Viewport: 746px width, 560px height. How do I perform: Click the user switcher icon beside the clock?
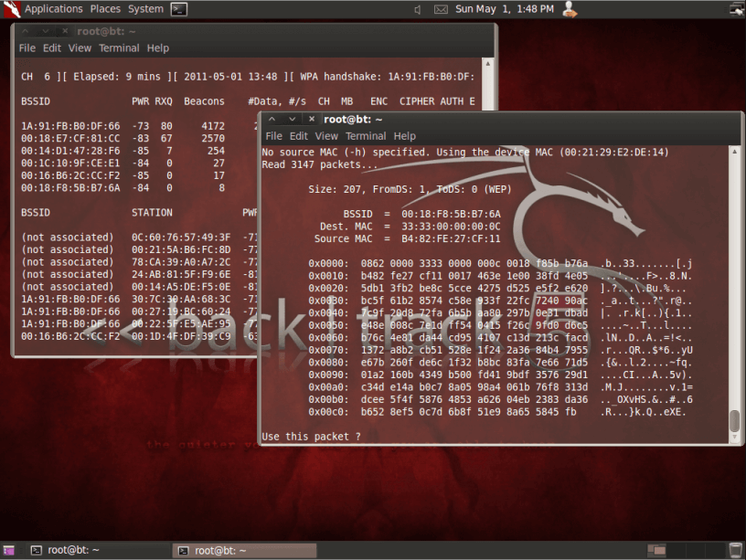(x=570, y=8)
